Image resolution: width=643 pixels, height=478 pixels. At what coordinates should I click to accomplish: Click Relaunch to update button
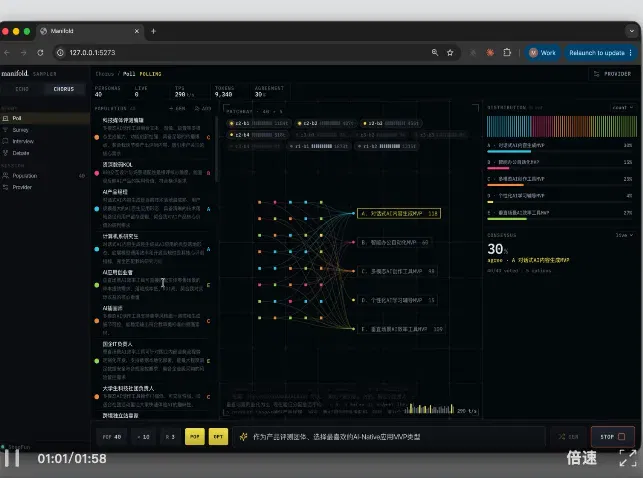(600, 52)
